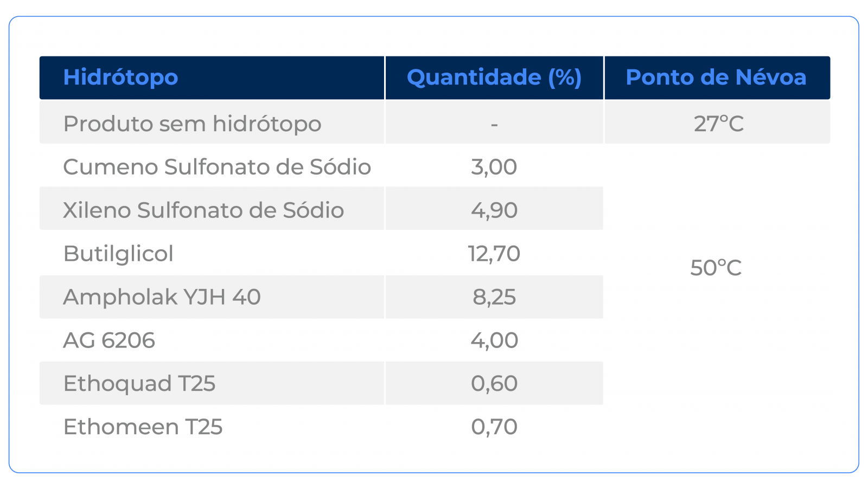Click the 12,70 quantity value
868x477 pixels.
pyautogui.click(x=494, y=254)
